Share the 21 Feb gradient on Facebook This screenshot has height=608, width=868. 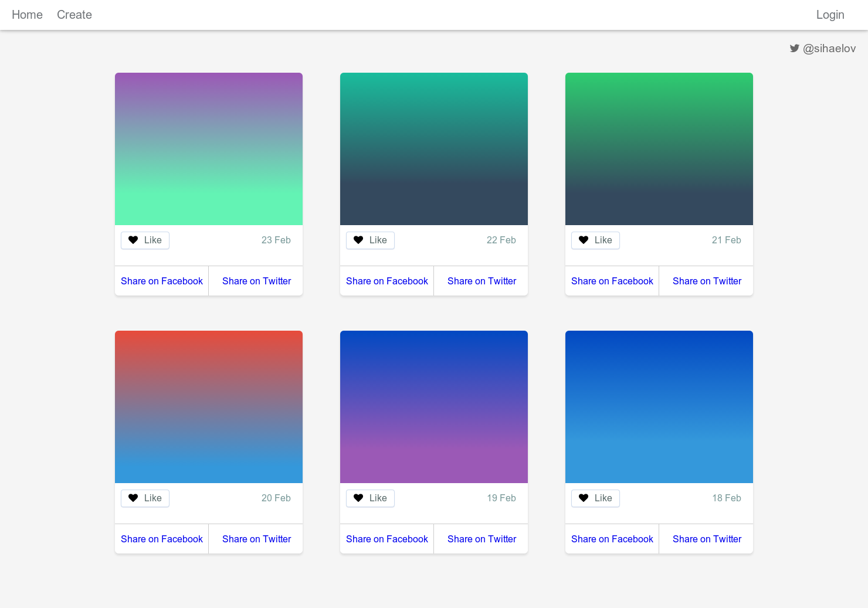[x=612, y=281]
